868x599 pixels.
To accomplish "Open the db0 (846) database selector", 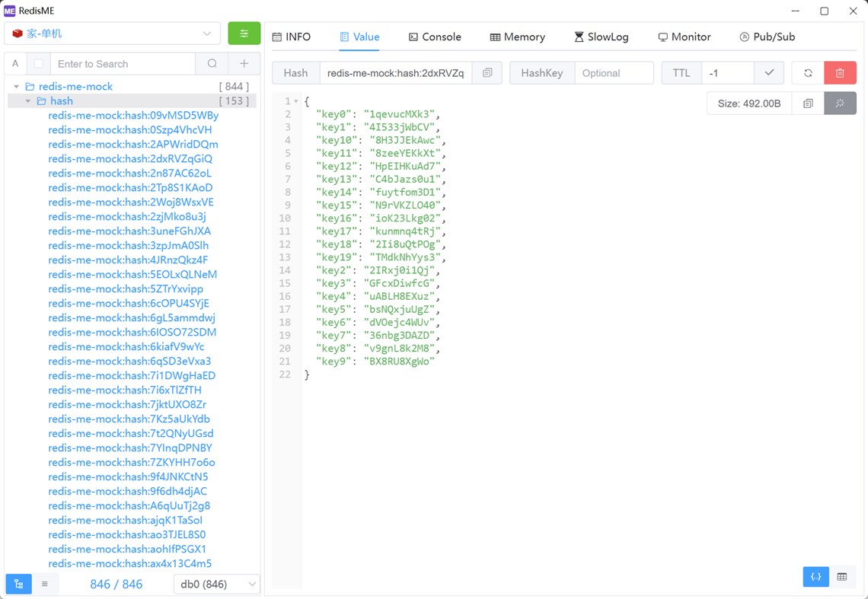I will point(216,584).
